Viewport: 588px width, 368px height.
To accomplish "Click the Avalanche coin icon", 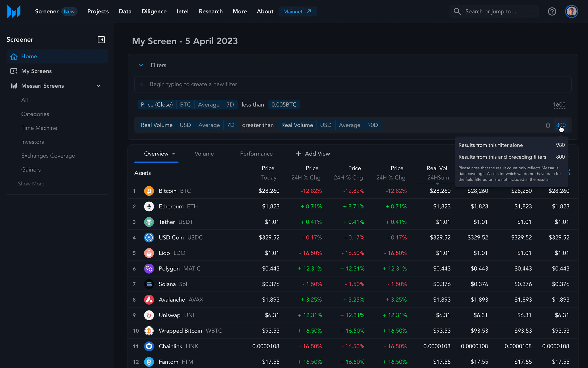I will click(x=149, y=300).
